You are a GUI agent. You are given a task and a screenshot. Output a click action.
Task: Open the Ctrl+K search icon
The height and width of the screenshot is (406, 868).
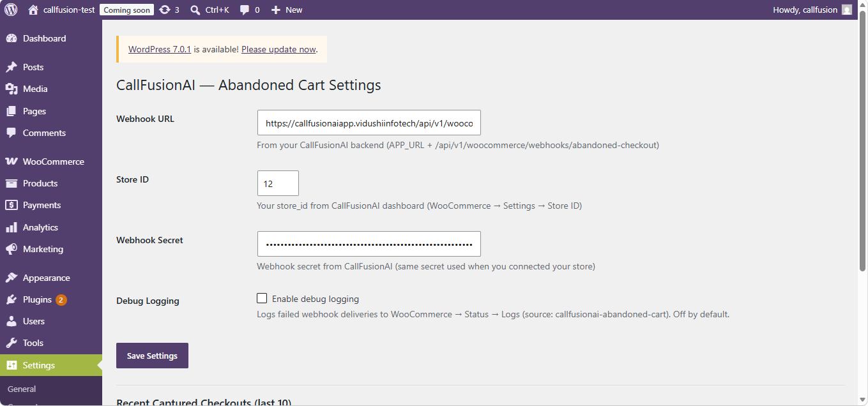(x=195, y=10)
